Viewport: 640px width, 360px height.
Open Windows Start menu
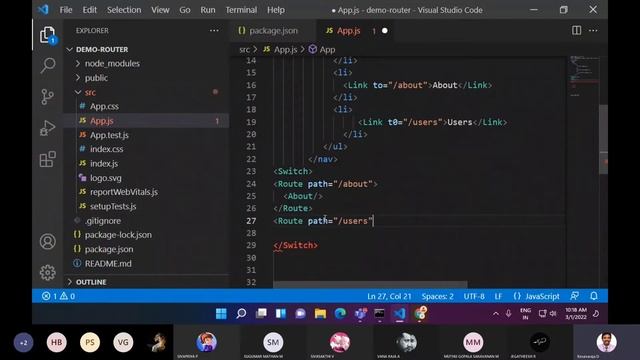click(221, 313)
